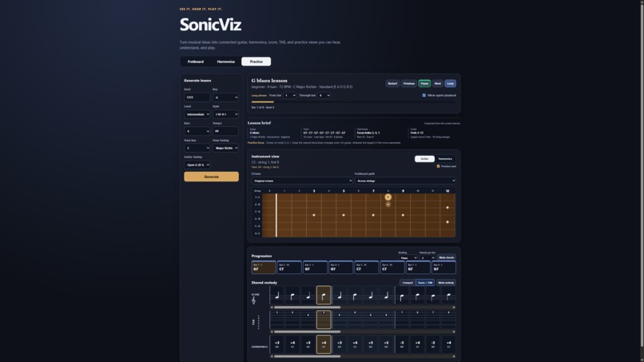Restart the lesson playback

(392, 83)
